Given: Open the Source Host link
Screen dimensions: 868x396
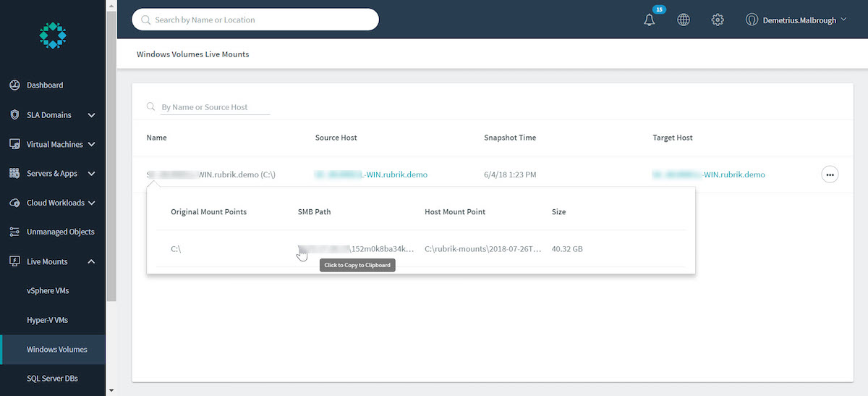Looking at the screenshot, I should point(371,174).
